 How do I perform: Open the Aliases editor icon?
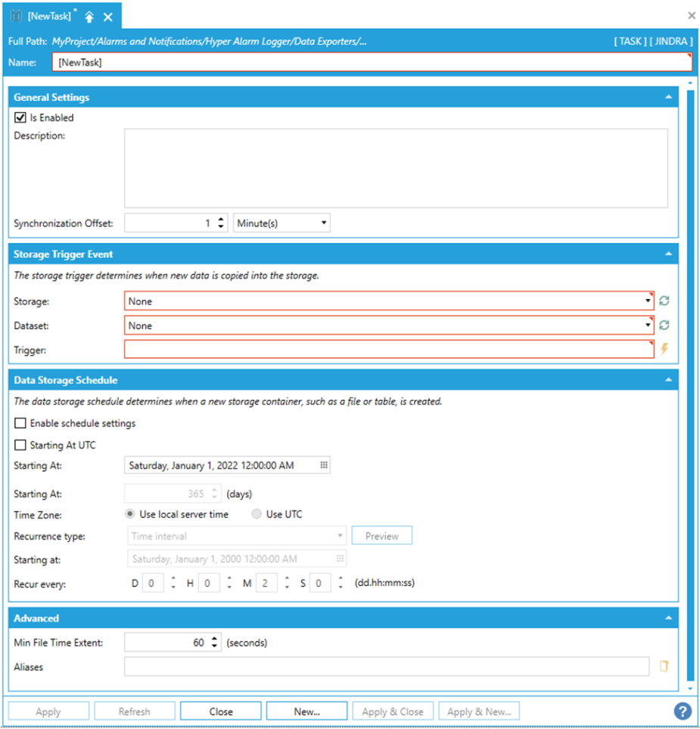point(664,666)
